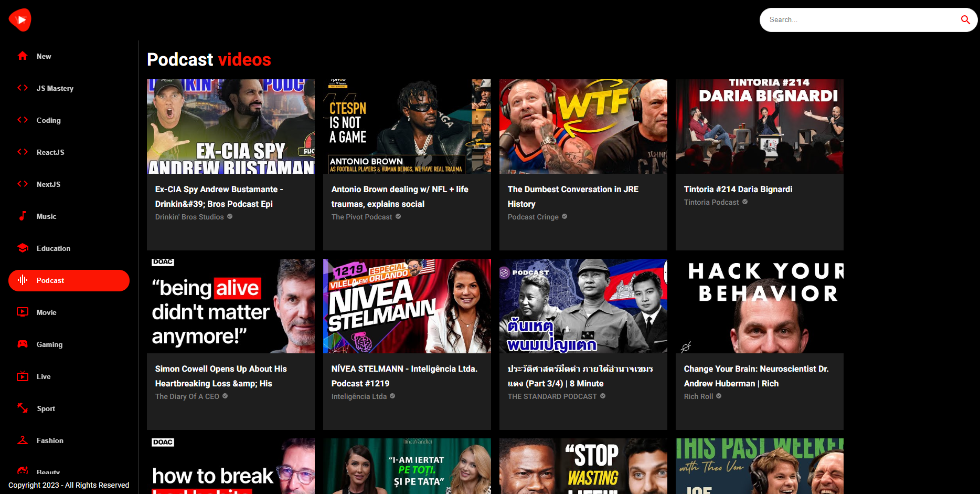The width and height of the screenshot is (980, 494).
Task: Play the WTF Joe Rogan thumbnail
Action: [583, 127]
